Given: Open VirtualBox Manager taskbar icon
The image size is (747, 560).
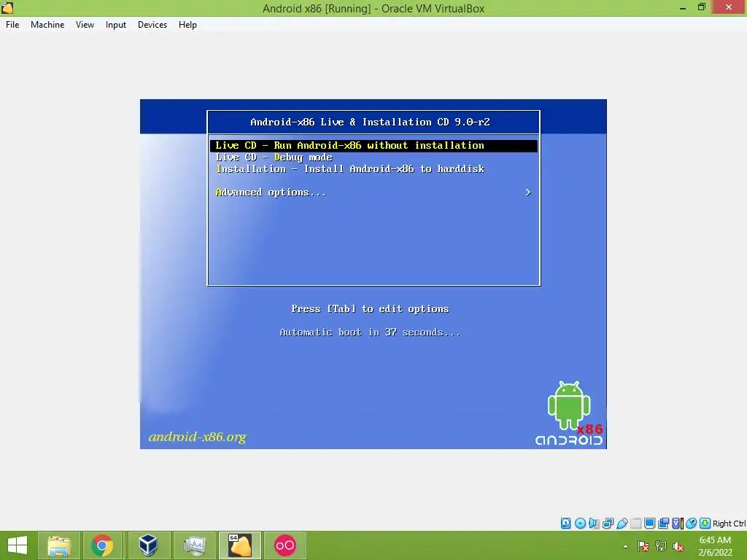Looking at the screenshot, I should (x=147, y=545).
